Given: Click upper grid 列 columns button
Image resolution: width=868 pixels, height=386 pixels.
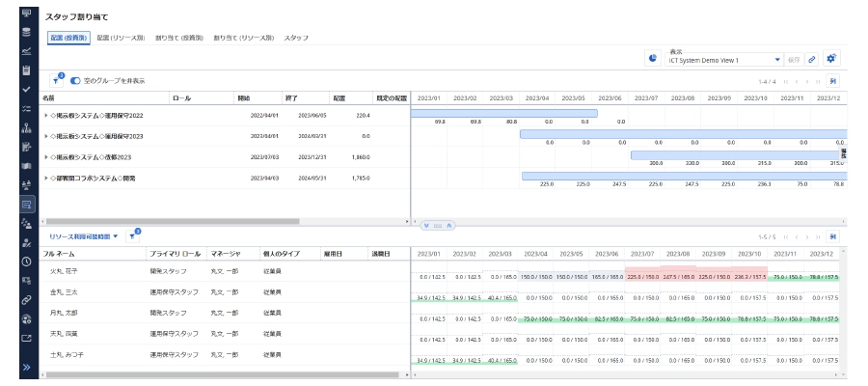Looking at the screenshot, I should click(x=832, y=81).
